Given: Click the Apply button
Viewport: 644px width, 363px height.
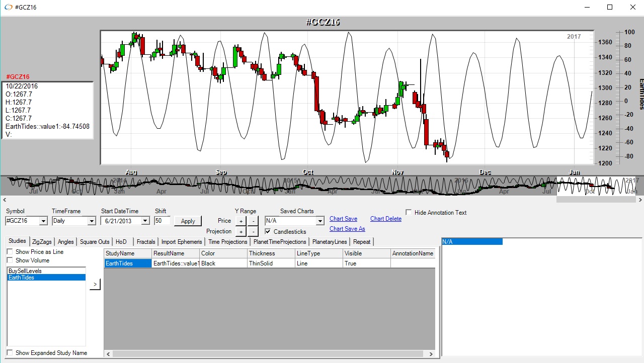Looking at the screenshot, I should [x=188, y=221].
